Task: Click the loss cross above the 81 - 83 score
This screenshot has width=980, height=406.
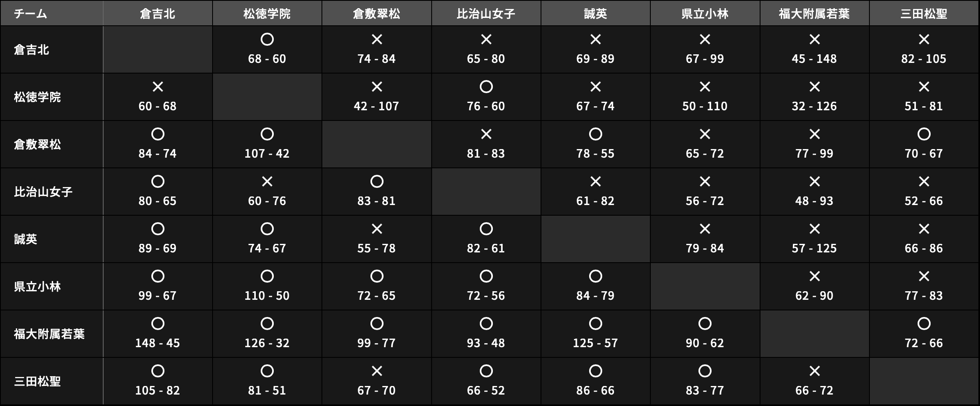Action: (486, 134)
